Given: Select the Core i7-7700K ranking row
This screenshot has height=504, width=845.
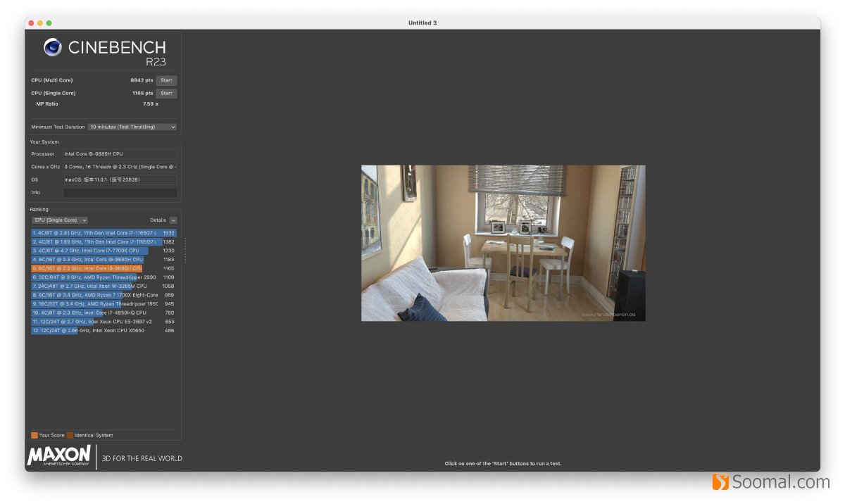Looking at the screenshot, I should [x=89, y=251].
